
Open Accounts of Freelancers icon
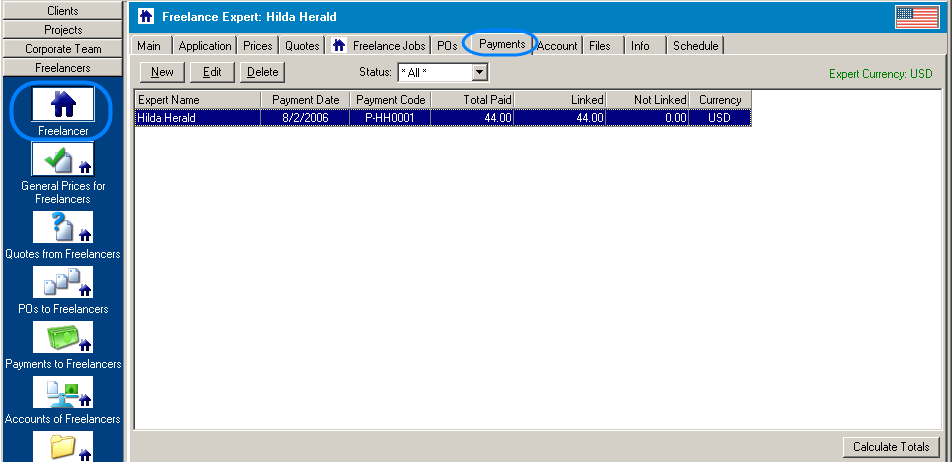(x=63, y=392)
